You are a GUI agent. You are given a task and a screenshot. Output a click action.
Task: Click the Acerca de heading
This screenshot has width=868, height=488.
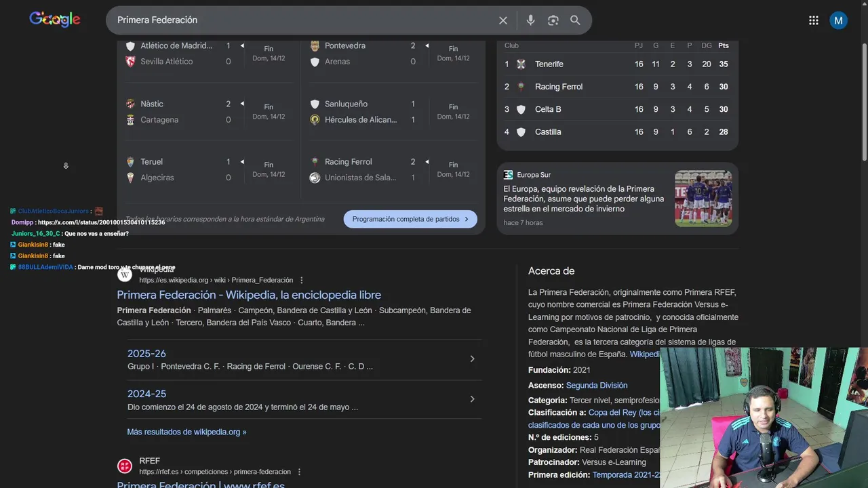[x=551, y=271]
